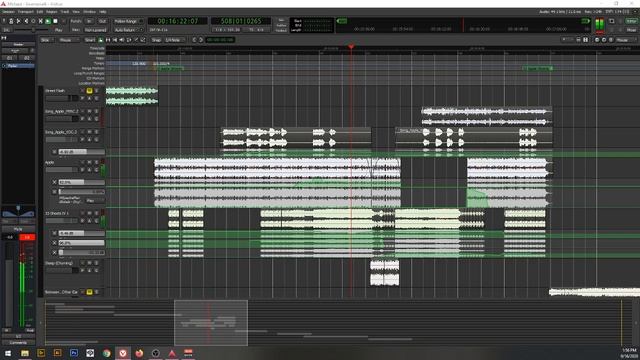Open the Non-Layered mode dropdown

[x=95, y=30]
